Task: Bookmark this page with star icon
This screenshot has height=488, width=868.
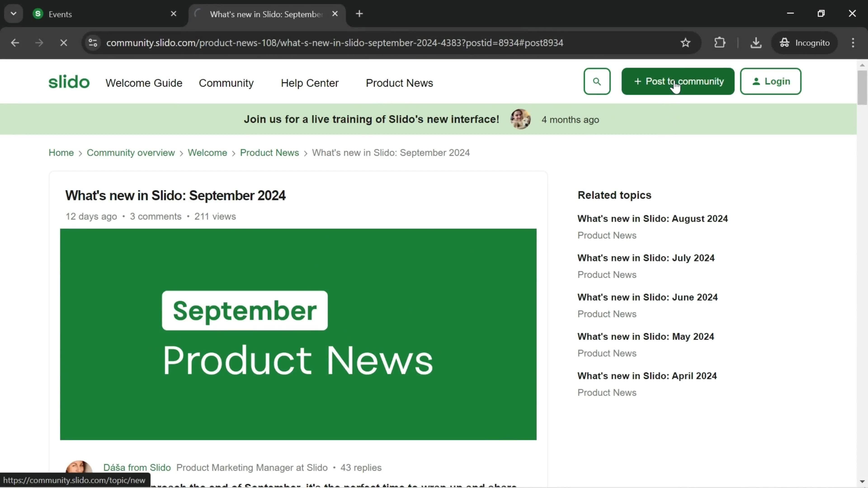Action: tap(685, 43)
